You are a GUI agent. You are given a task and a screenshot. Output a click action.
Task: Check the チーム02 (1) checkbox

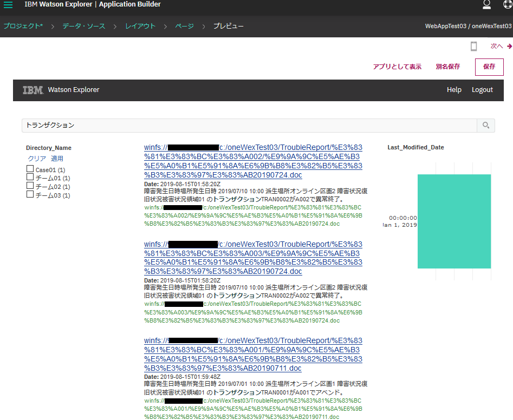click(x=30, y=185)
